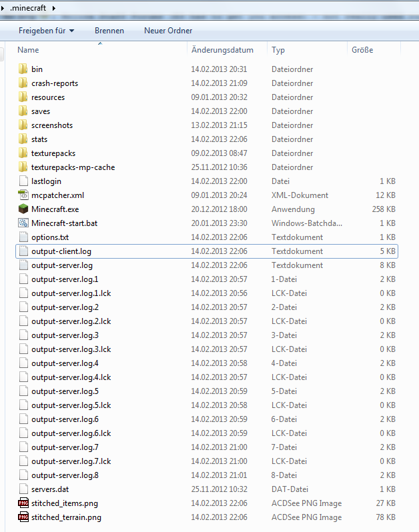419x532 pixels.
Task: Click the DAT-Datei type of servers.dat
Action: tap(290, 489)
